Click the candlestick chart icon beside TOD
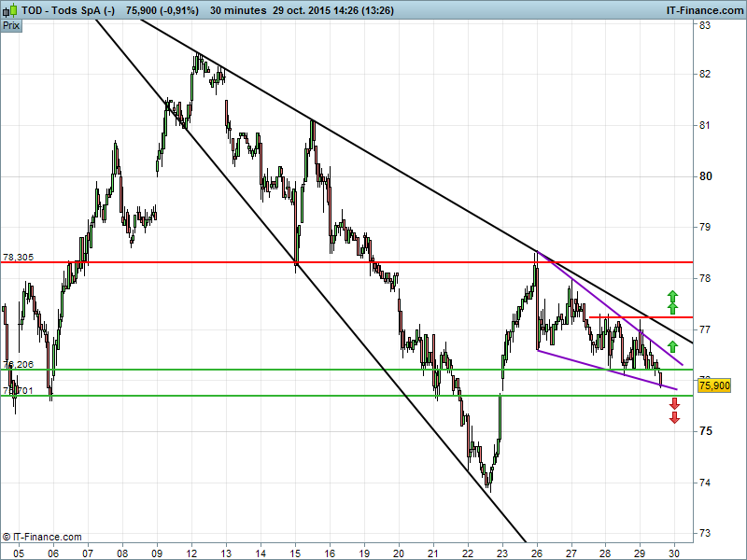 point(10,10)
